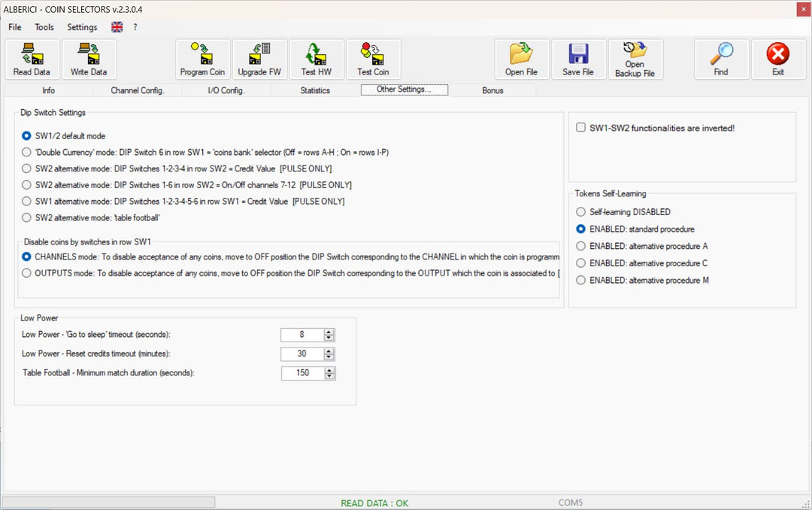This screenshot has width=812, height=510.
Task: Increase the 'Go to sleep' timeout value
Action: point(329,332)
